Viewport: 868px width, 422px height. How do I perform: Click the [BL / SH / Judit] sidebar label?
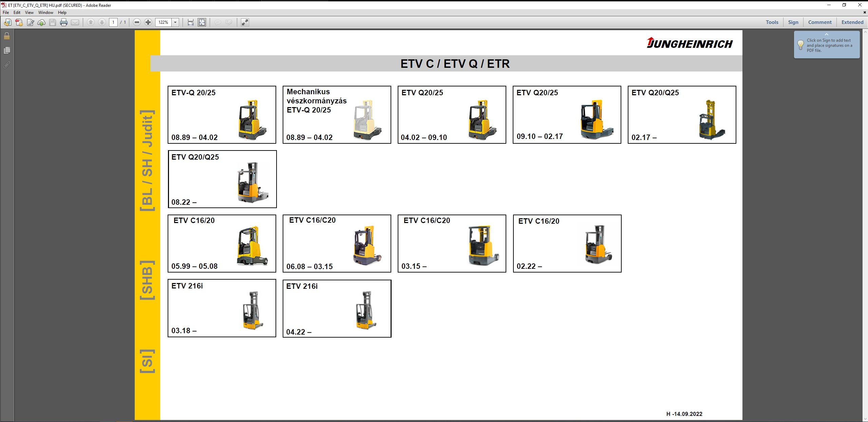148,160
